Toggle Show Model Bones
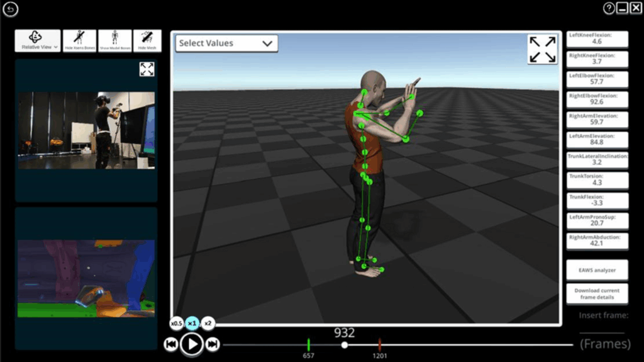This screenshot has height=362, width=644. 115,41
